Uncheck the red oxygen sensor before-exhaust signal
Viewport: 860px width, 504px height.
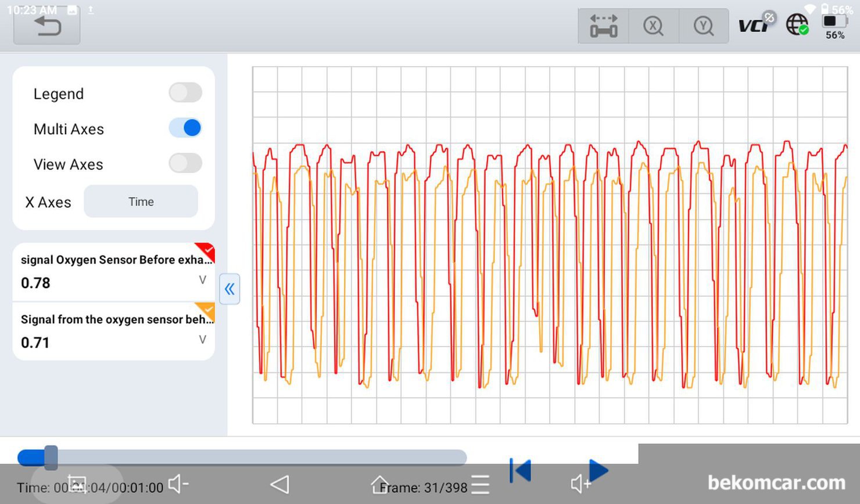(x=205, y=253)
